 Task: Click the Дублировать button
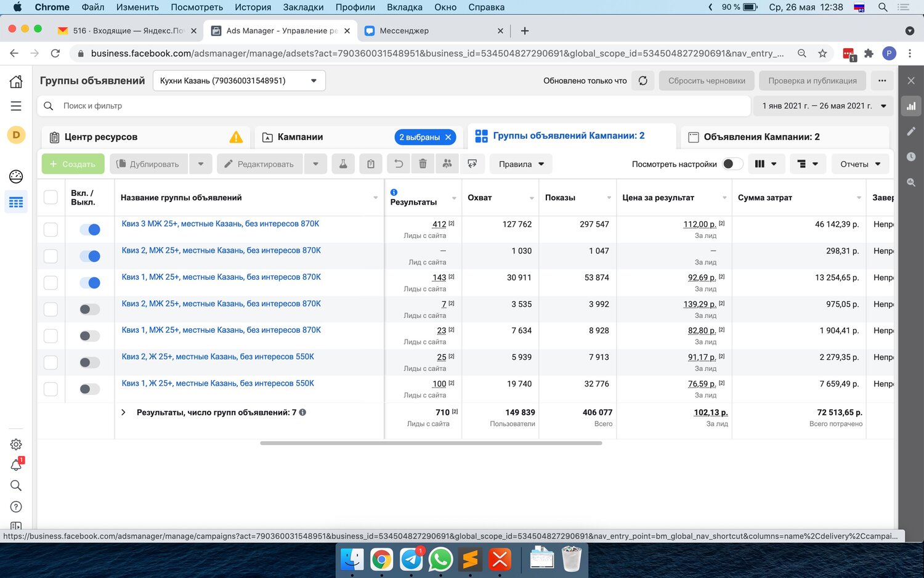[x=149, y=164]
